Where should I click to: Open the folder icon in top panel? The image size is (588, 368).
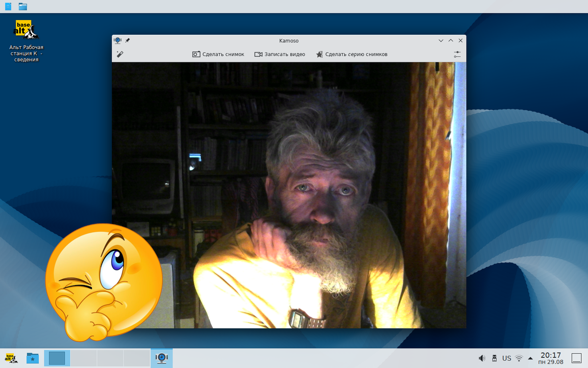click(23, 6)
